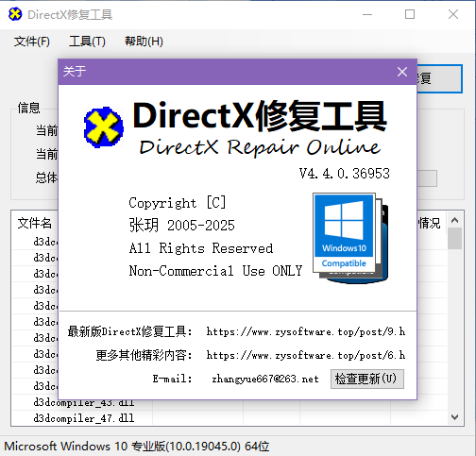Click the 张玥 2005-2025 copyright line

click(x=181, y=226)
